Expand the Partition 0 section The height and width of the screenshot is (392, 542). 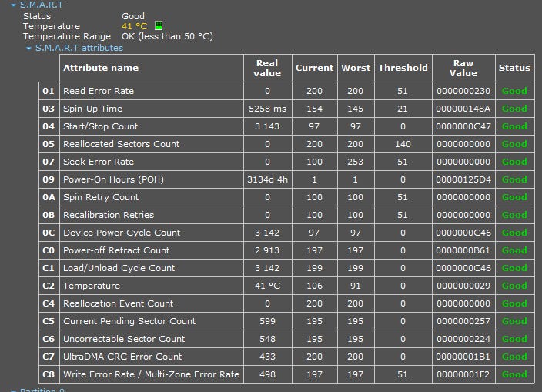point(14,390)
